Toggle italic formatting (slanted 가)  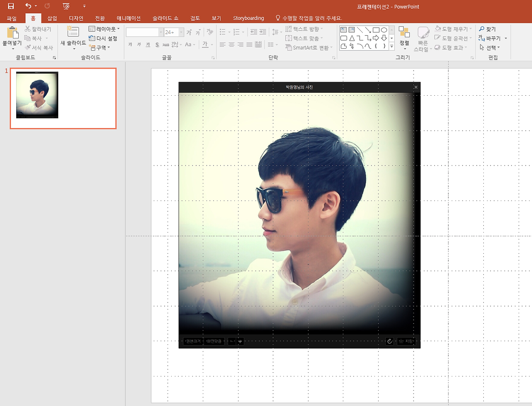139,45
